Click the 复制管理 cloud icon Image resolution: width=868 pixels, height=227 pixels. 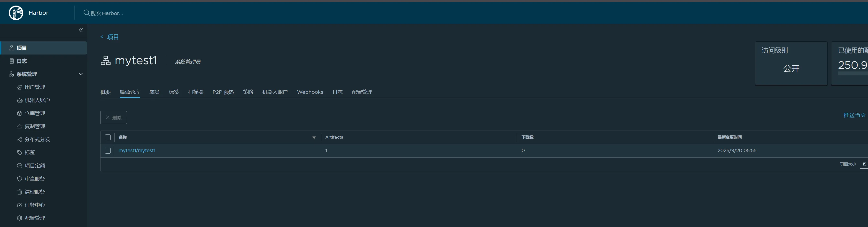pyautogui.click(x=20, y=126)
